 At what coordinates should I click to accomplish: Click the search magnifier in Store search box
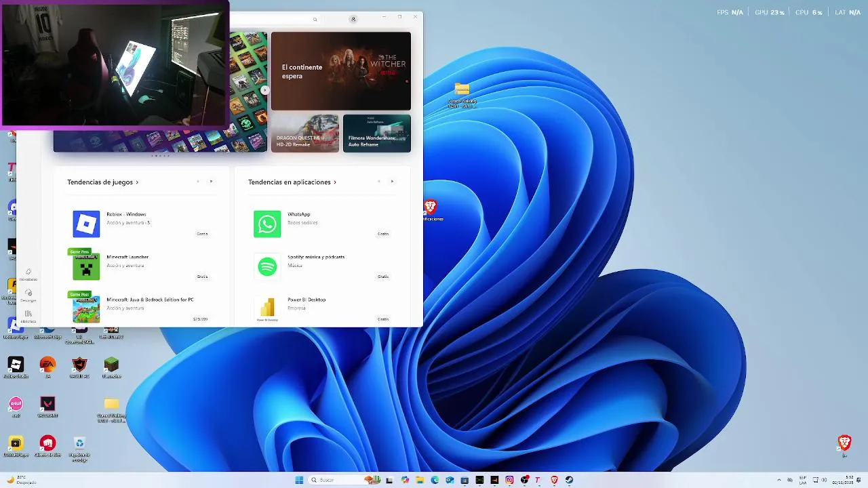315,20
